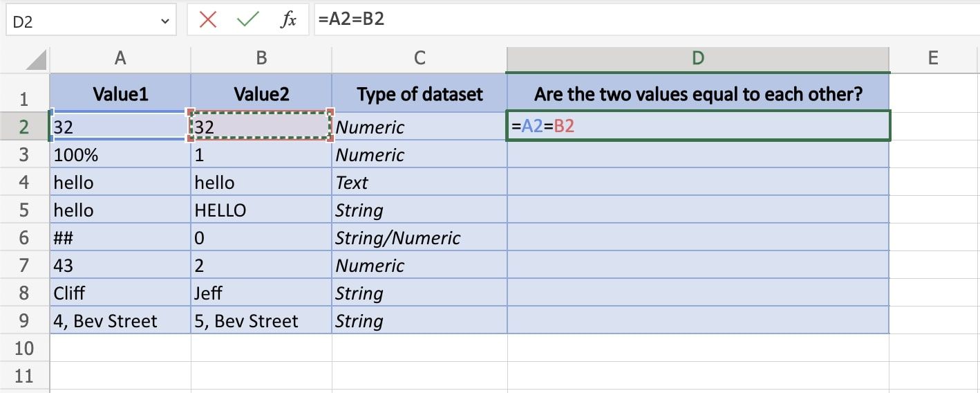Screen dimensions: 980x393
Task: Click cell B8 containing Jeff
Action: [x=261, y=293]
